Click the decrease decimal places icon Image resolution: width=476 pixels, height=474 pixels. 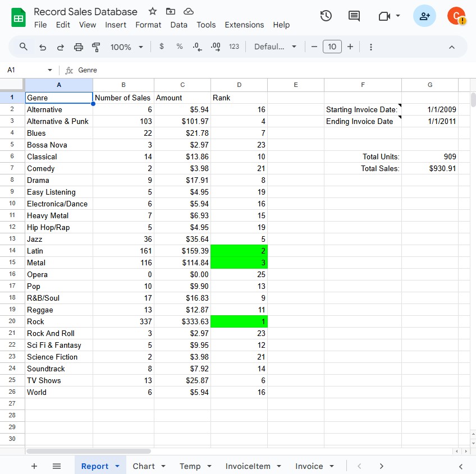(x=196, y=47)
